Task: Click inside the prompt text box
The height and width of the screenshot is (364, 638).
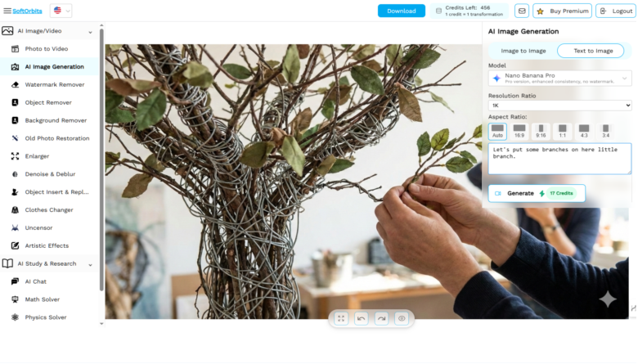Action: [x=559, y=159]
